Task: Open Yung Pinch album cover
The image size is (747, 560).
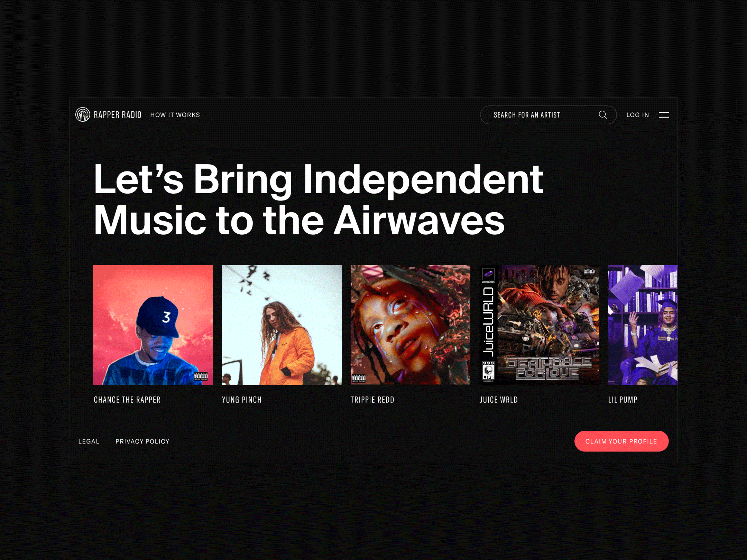Action: (x=282, y=325)
